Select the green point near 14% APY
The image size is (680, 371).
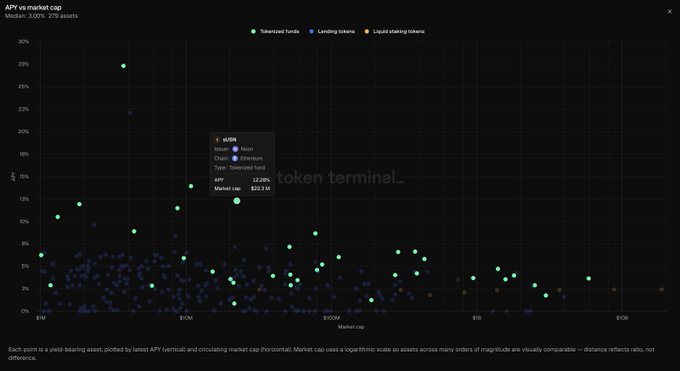pos(191,186)
